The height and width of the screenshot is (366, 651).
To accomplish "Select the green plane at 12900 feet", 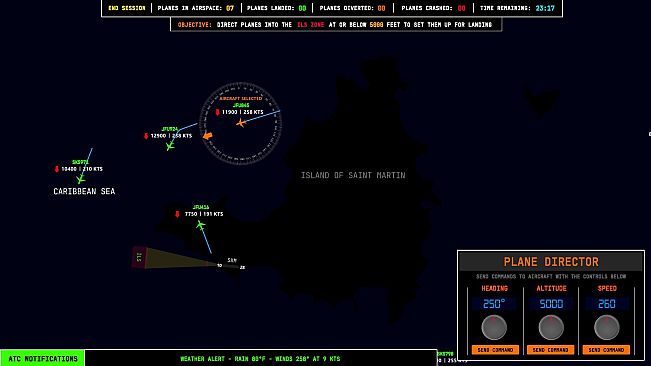I will point(170,146).
